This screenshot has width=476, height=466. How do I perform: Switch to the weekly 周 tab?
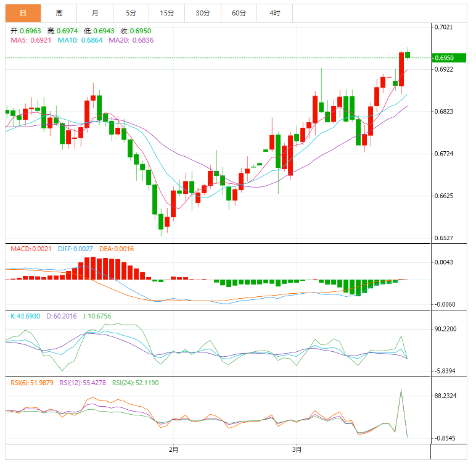click(59, 13)
